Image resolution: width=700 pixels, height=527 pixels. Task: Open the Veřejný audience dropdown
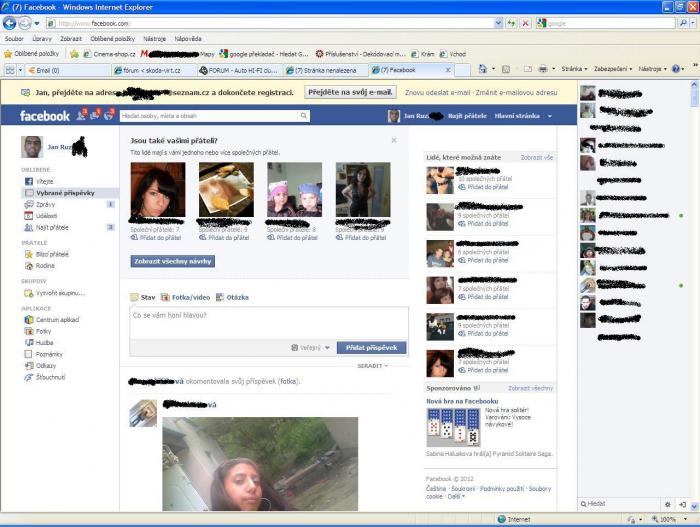point(311,348)
